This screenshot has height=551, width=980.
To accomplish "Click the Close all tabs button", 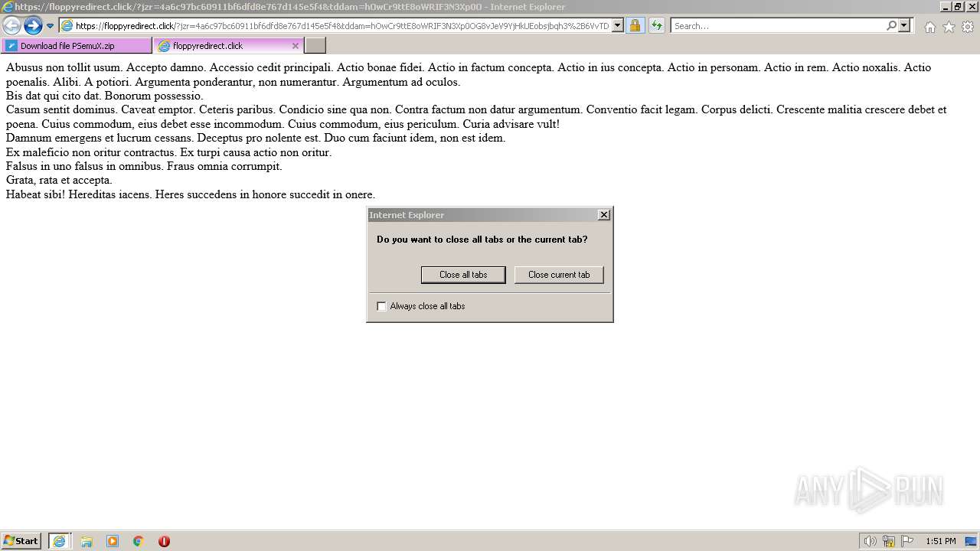I will coord(463,275).
